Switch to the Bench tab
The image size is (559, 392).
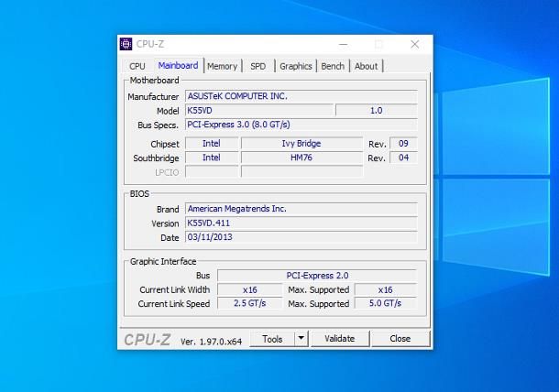(x=333, y=66)
